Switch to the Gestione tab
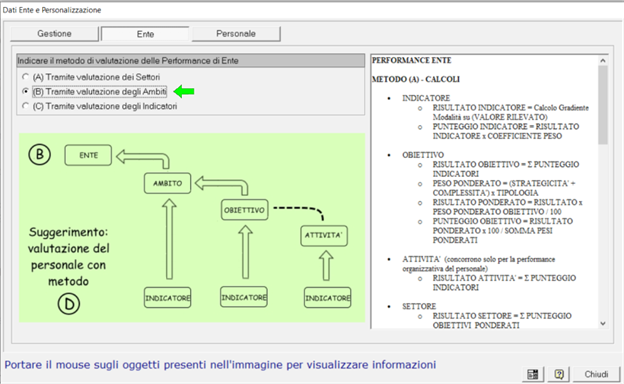Viewport: 624px width, 384px height. pos(54,34)
